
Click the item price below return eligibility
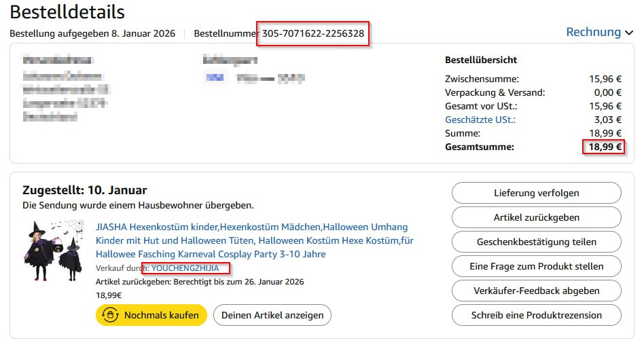109,295
